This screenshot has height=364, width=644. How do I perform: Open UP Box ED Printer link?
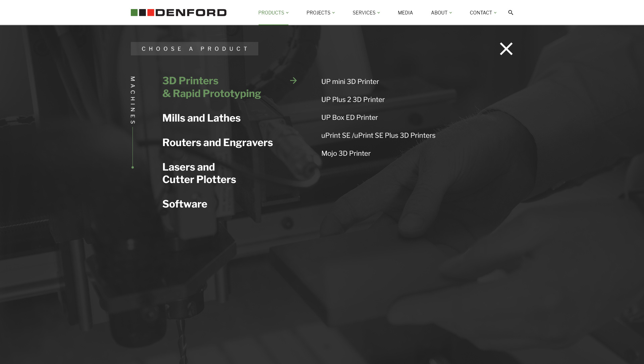(x=349, y=118)
